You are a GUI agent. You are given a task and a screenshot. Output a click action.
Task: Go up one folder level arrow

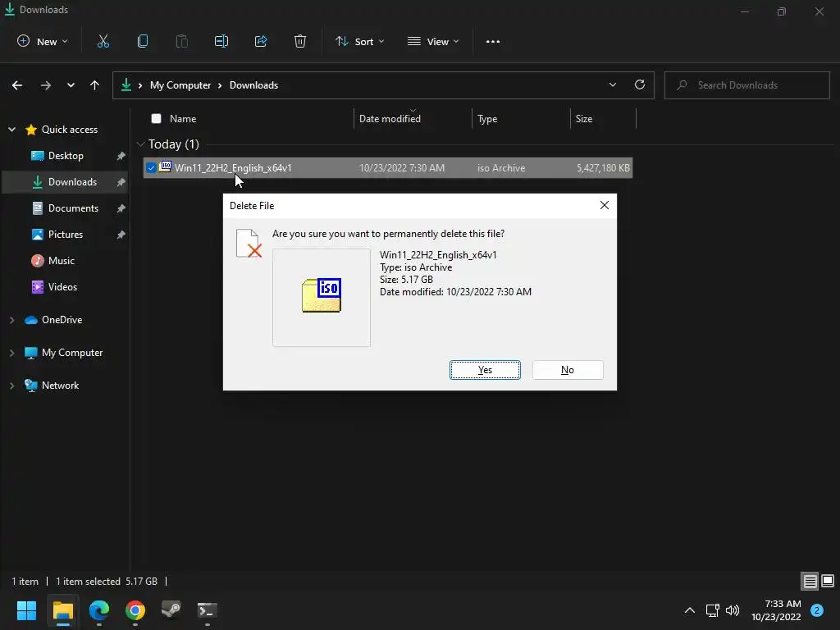(x=95, y=85)
